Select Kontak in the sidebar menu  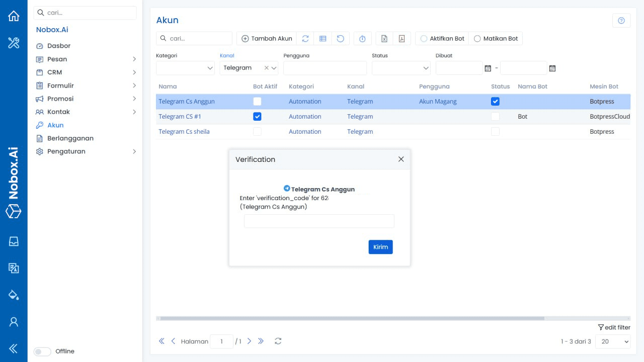coord(58,112)
